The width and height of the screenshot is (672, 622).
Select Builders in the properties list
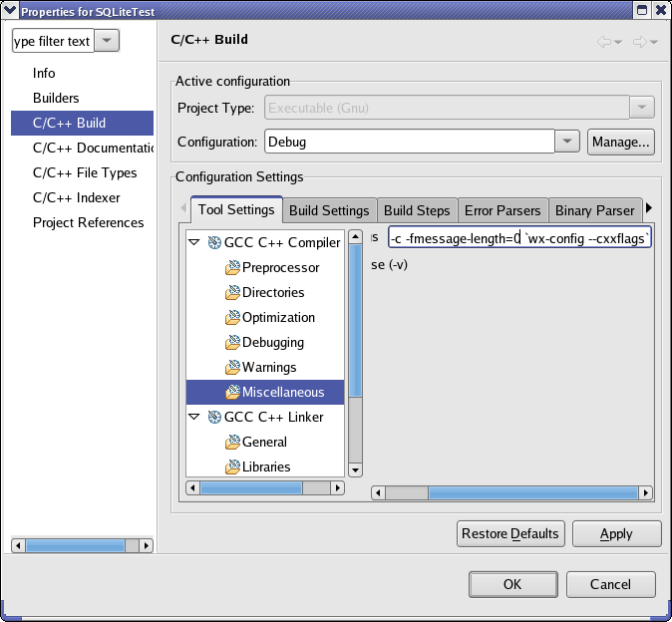(x=56, y=98)
